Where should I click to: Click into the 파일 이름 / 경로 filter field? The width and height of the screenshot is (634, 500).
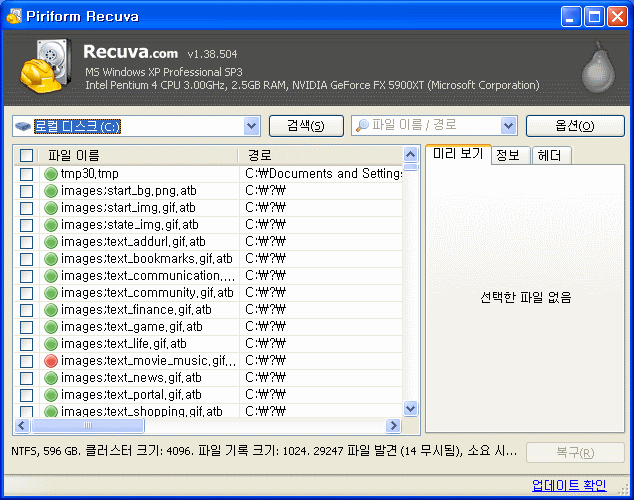pos(434,126)
